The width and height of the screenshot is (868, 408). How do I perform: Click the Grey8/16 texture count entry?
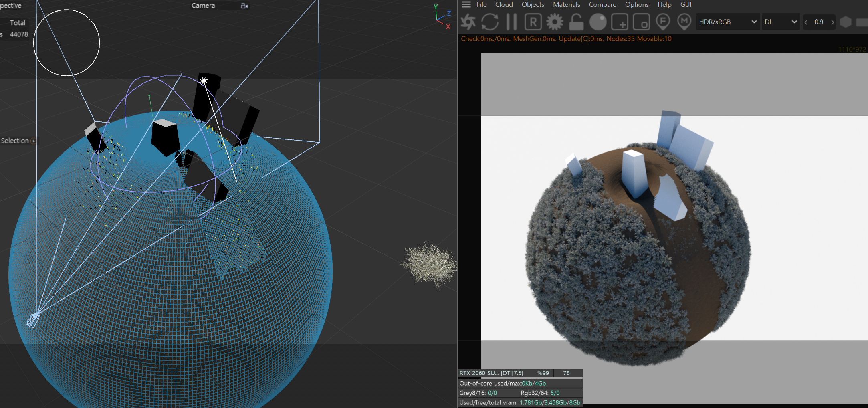tap(478, 393)
